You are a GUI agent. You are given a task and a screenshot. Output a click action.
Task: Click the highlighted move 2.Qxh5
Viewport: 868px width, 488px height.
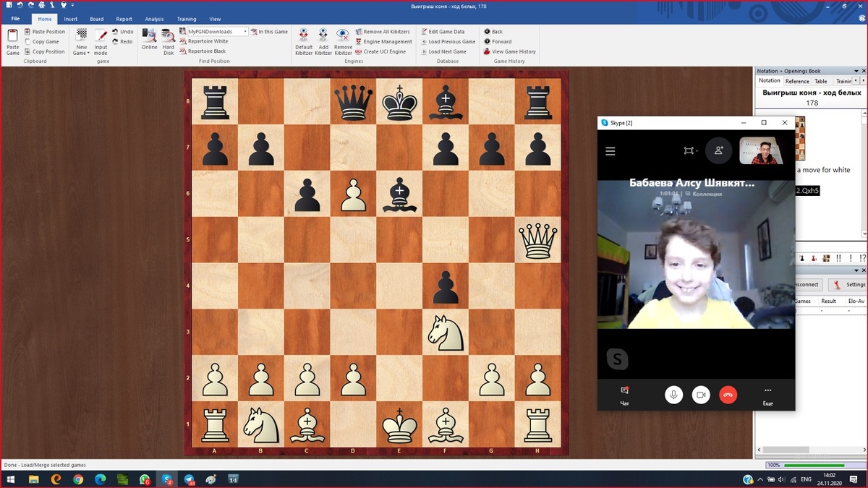807,190
